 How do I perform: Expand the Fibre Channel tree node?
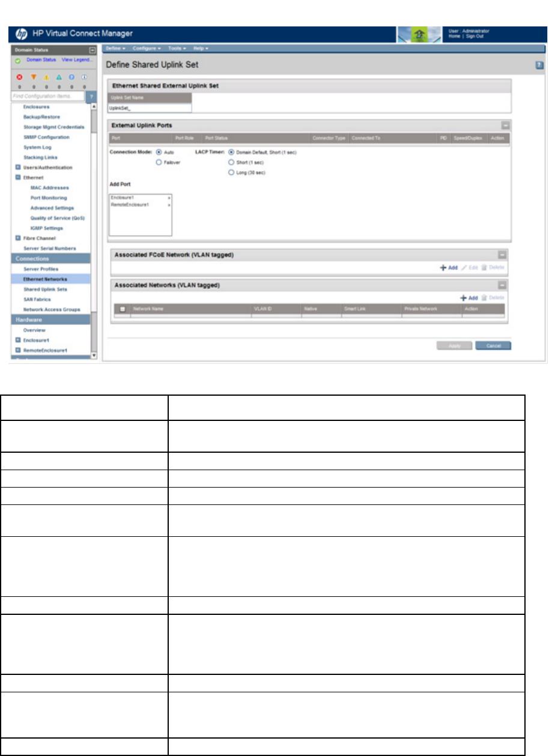click(x=17, y=238)
